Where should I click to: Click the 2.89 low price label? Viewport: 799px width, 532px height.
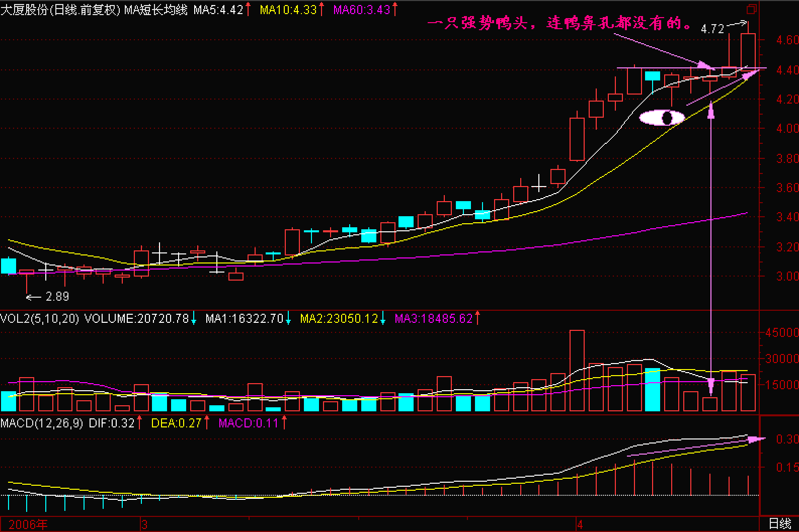point(57,297)
